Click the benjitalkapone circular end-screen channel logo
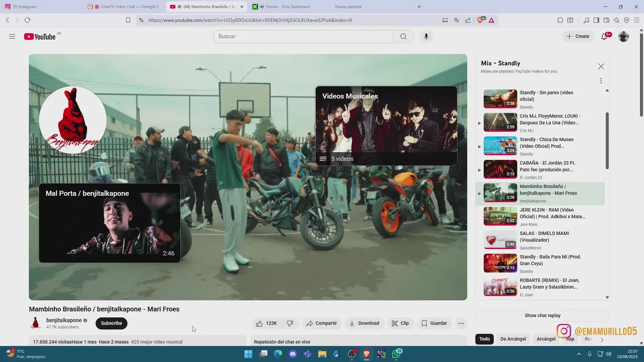Viewport: 644px width, 362px height. [x=72, y=120]
